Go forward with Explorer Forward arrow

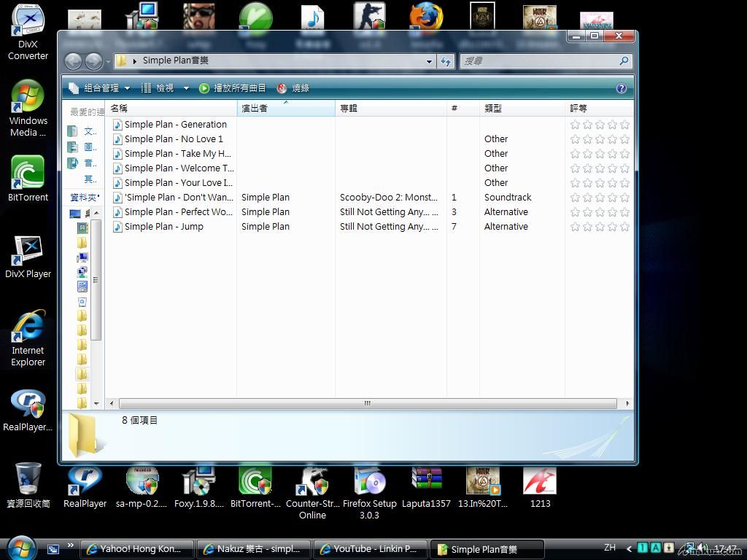[94, 61]
